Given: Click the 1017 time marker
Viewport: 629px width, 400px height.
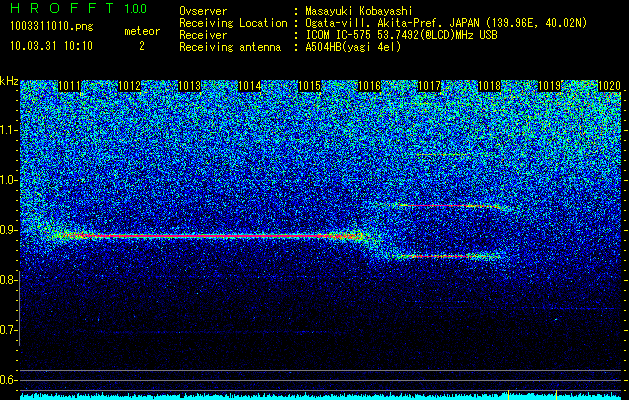Looking at the screenshot, I should click(430, 86).
